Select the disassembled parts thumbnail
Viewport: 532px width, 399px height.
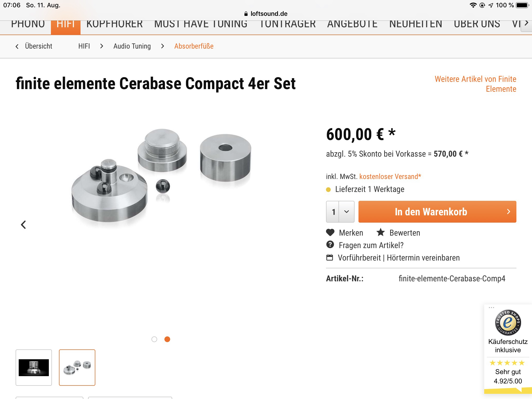pos(77,368)
